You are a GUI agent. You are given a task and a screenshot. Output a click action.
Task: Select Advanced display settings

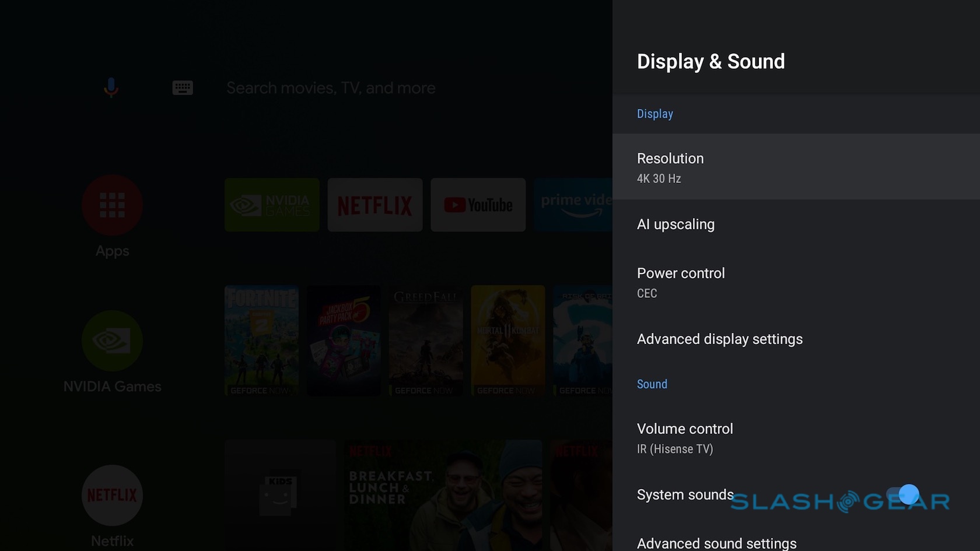click(x=796, y=339)
